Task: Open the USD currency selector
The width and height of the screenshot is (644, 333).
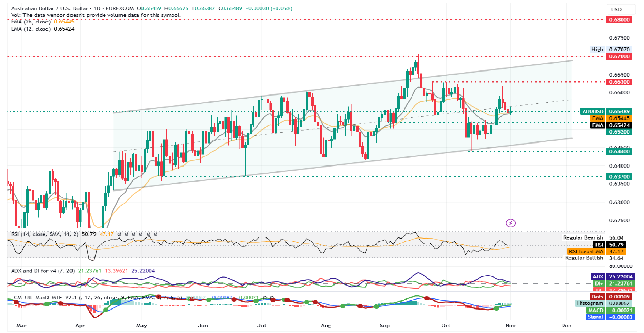Action: [616, 9]
